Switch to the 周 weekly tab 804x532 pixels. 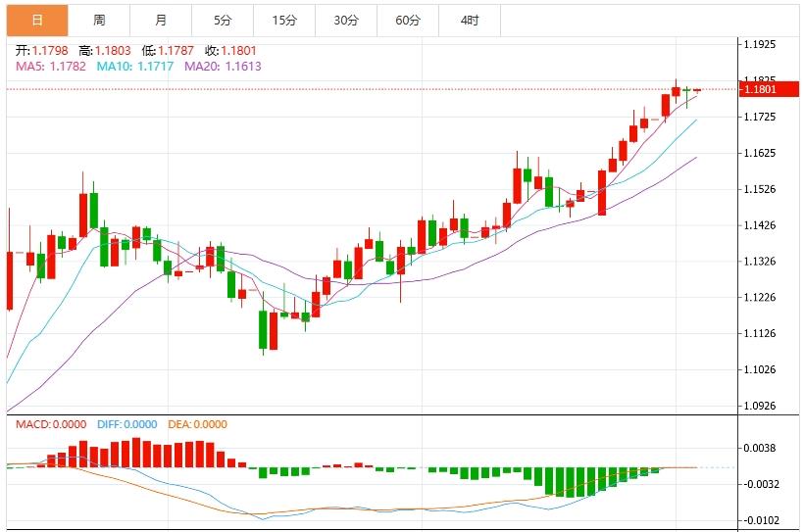coord(99,20)
